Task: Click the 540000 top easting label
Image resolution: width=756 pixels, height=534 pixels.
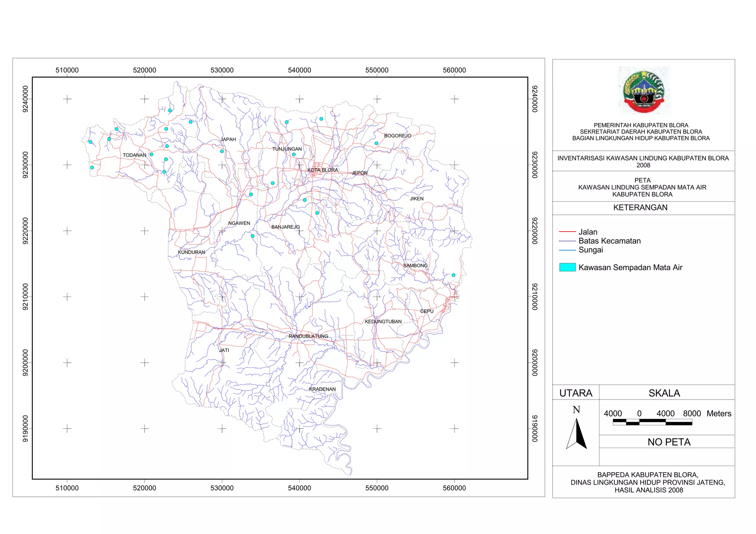Action: click(299, 70)
